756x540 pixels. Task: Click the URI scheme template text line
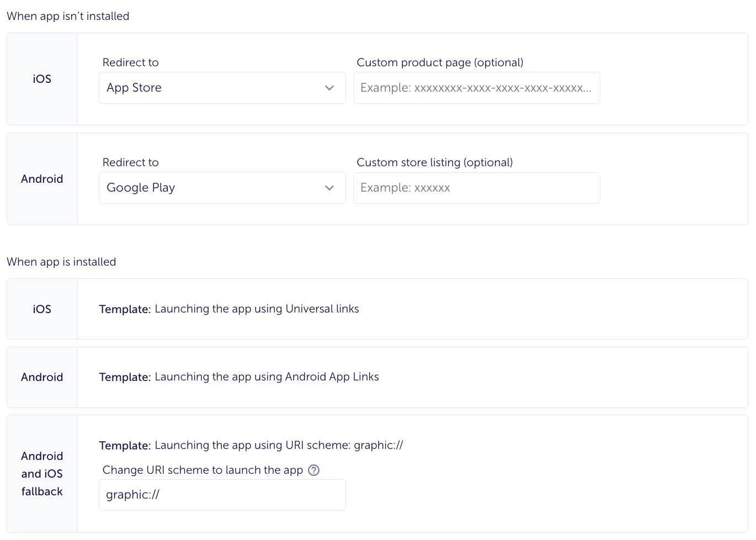[251, 446]
